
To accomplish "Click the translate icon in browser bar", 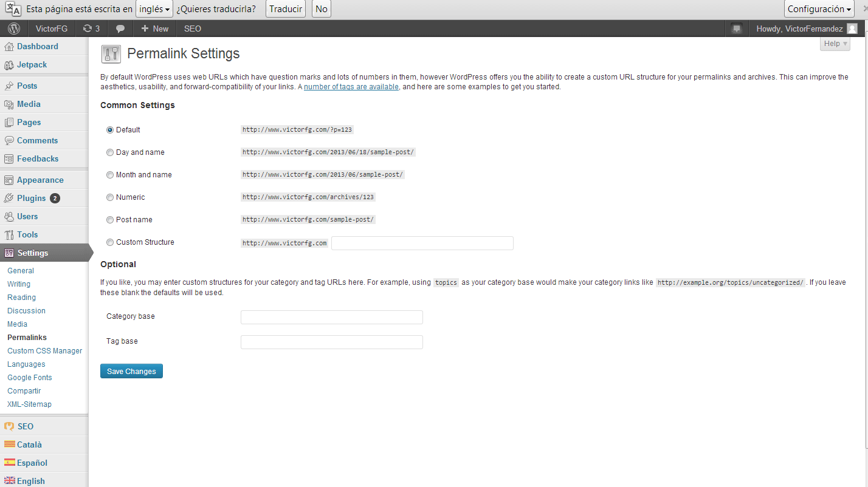I will (x=13, y=9).
